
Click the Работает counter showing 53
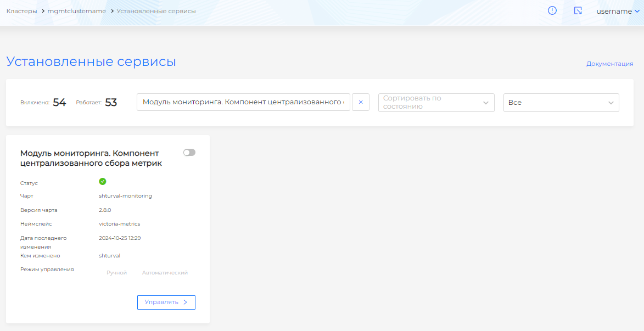coord(110,103)
